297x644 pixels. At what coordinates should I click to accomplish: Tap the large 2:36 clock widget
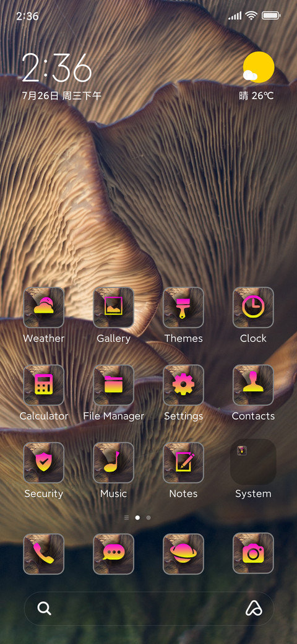pyautogui.click(x=57, y=68)
